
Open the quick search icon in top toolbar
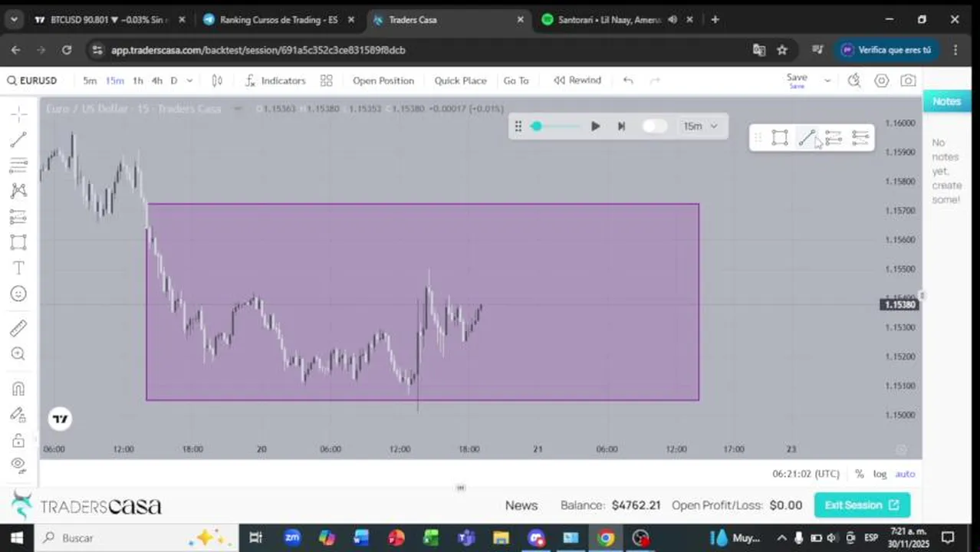(854, 80)
